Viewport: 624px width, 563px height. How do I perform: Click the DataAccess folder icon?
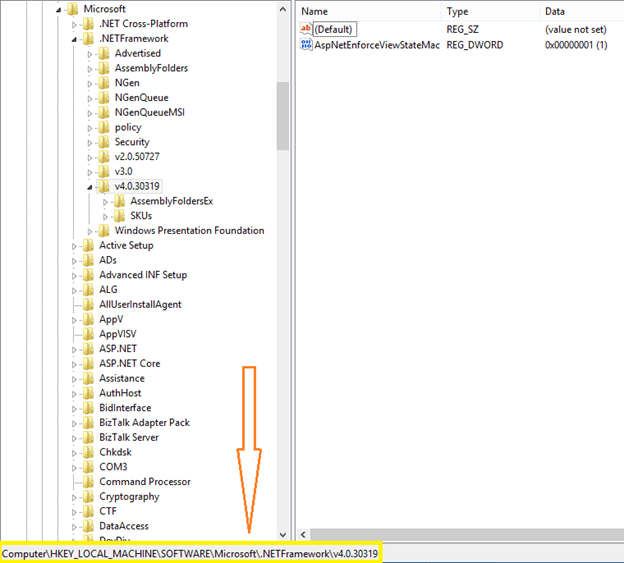pos(88,526)
